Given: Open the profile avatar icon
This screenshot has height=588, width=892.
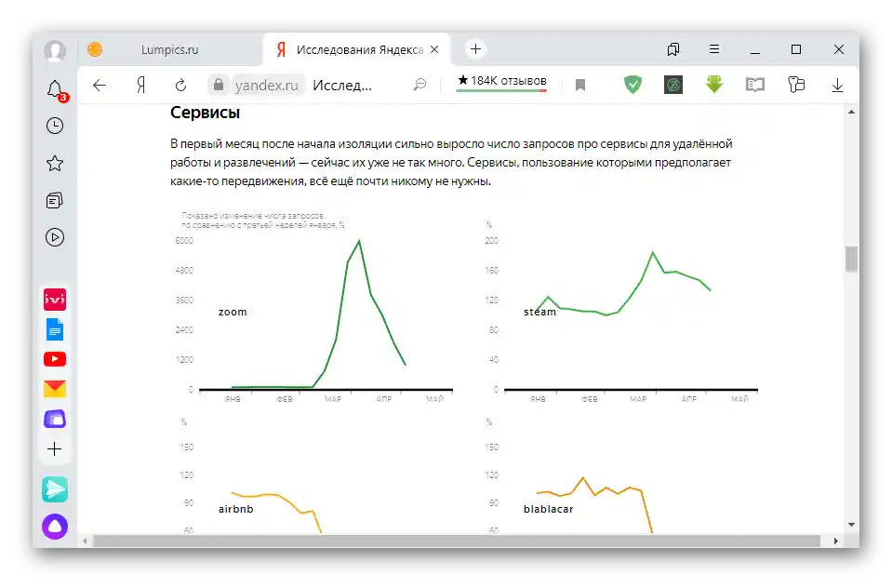Looking at the screenshot, I should click(55, 50).
